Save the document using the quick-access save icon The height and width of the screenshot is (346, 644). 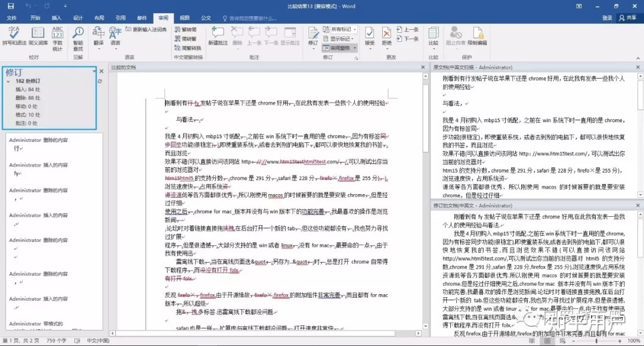point(10,6)
